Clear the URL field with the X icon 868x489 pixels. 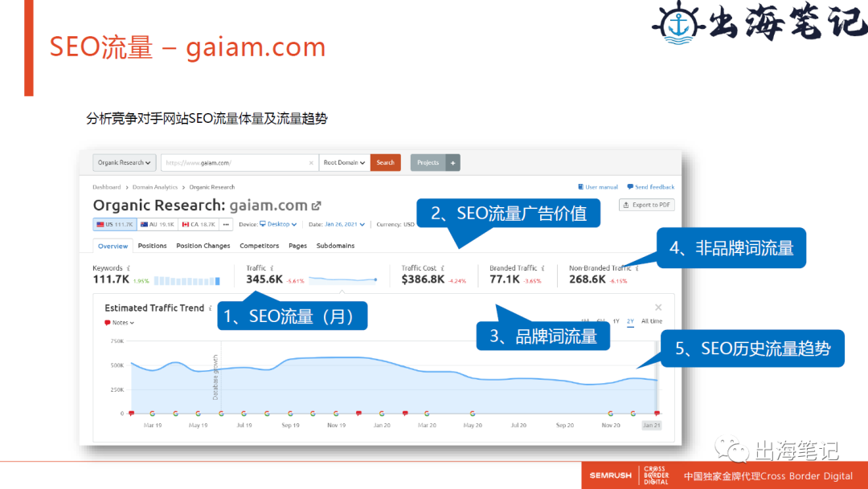311,163
